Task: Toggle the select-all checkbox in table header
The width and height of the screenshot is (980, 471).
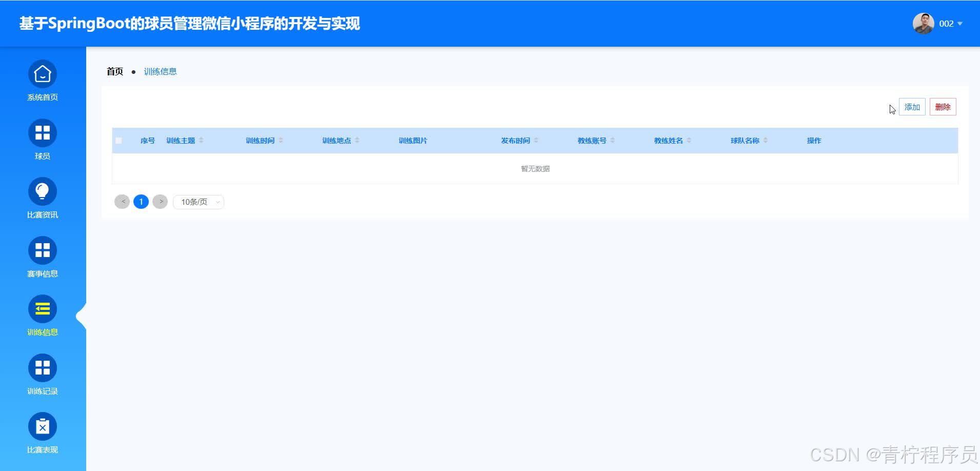Action: point(119,141)
